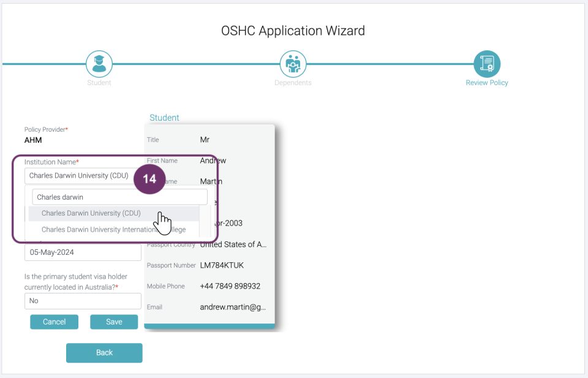Click the Dependents step icon
Screen dimensions: 588x378
(293, 64)
